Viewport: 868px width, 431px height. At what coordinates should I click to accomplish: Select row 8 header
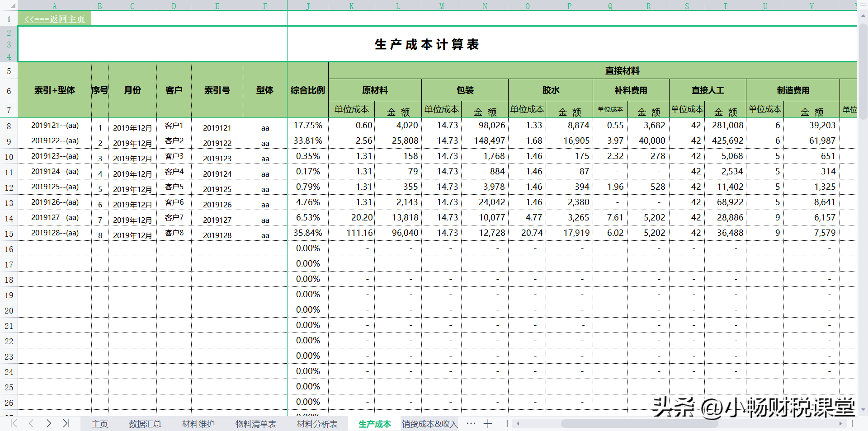point(9,126)
